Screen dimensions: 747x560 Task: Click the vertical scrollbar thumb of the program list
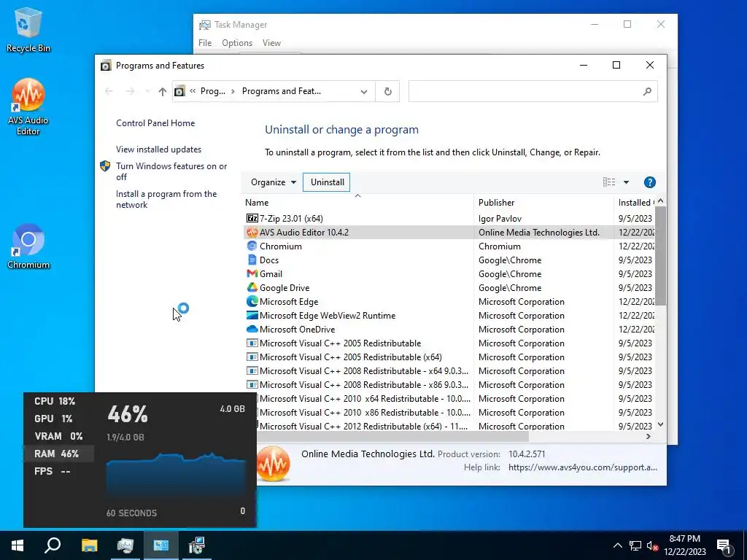[660, 254]
